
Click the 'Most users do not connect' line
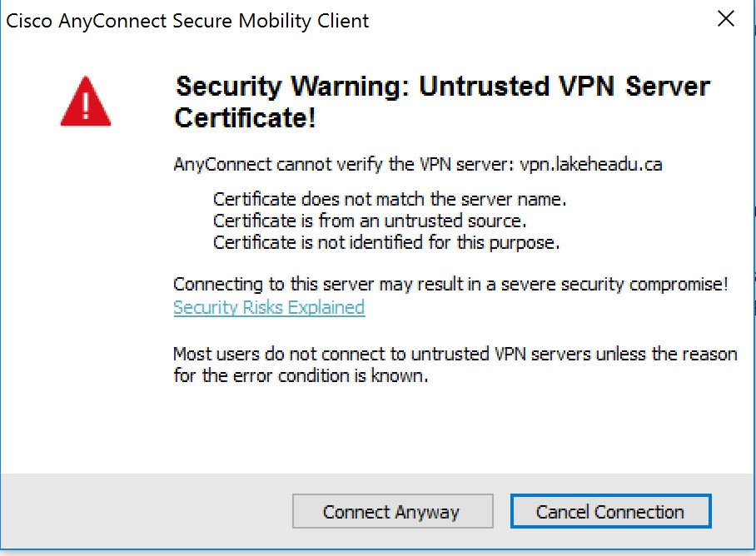coord(455,354)
